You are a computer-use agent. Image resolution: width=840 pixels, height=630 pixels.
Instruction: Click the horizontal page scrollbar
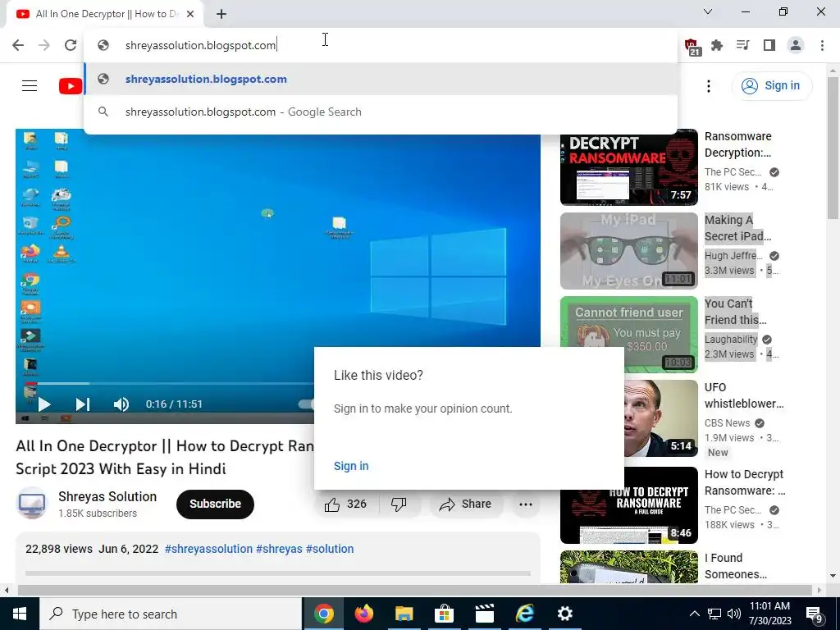414,591
